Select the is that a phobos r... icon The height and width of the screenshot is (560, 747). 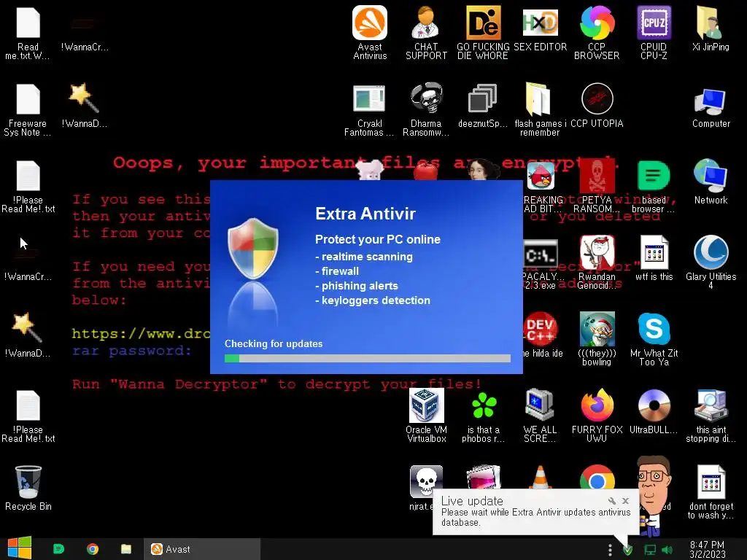[483, 416]
